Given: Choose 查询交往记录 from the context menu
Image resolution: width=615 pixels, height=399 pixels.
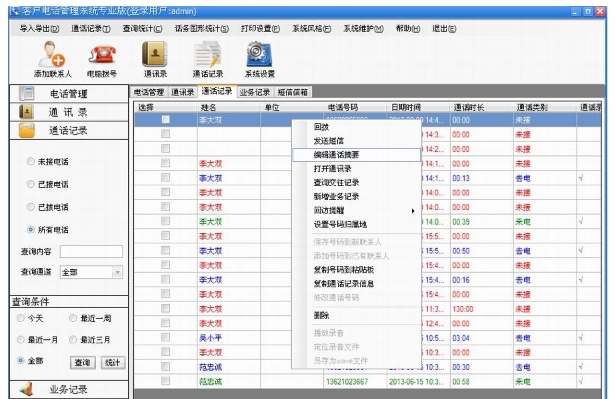Looking at the screenshot, I should [x=336, y=182].
